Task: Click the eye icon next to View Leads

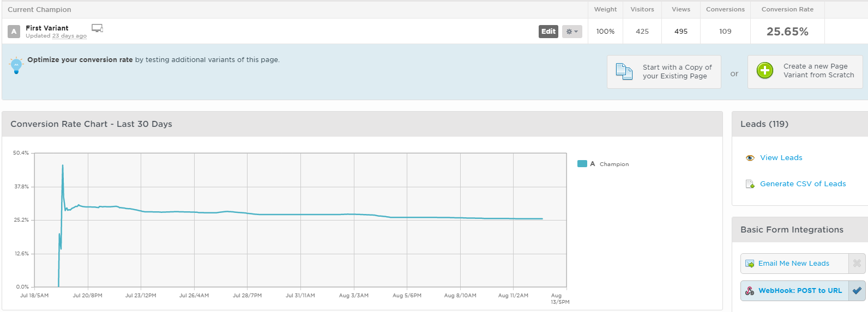Action: [750, 158]
